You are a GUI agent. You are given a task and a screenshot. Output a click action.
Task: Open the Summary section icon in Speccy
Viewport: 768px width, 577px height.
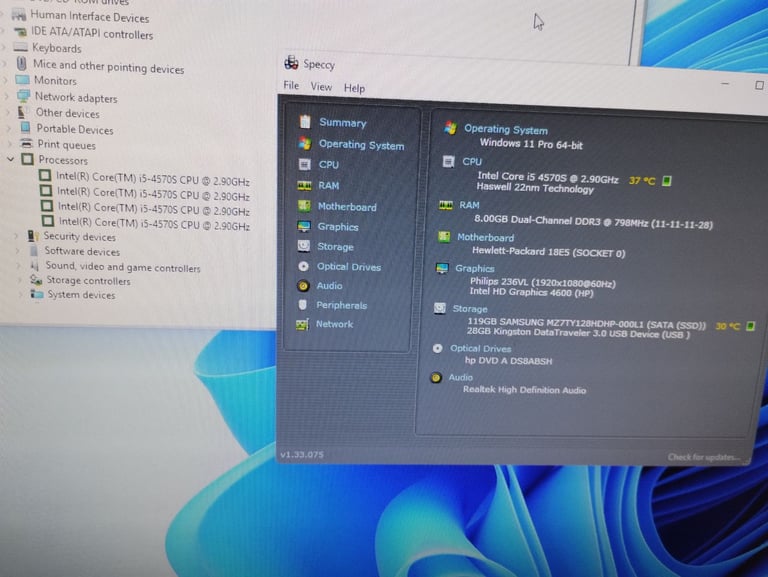click(x=305, y=121)
